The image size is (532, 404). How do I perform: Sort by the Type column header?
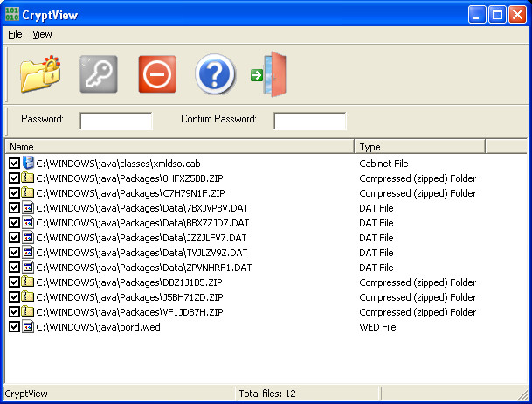tap(420, 147)
